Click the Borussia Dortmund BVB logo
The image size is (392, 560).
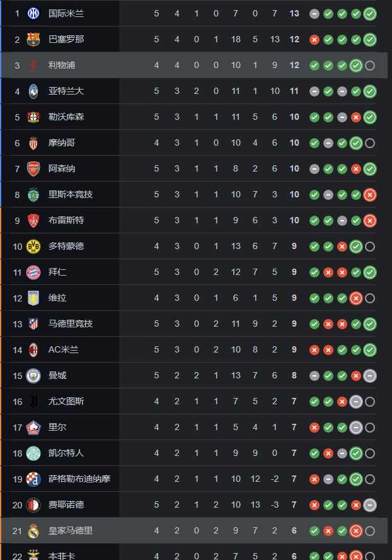click(33, 247)
